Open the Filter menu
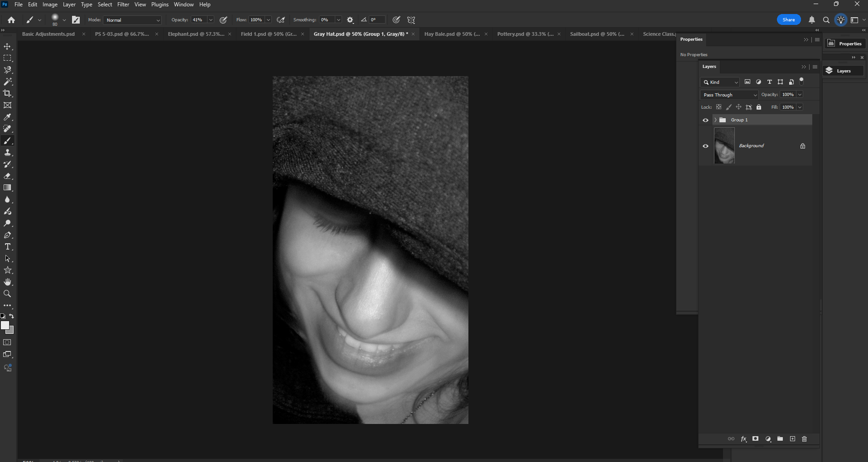Viewport: 868px width, 462px height. (123, 5)
